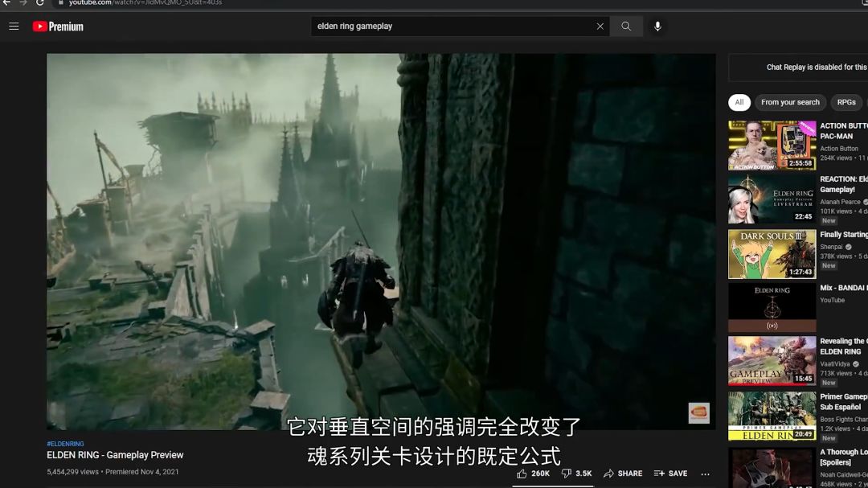
Task: Go back in browser history
Action: (x=6, y=2)
